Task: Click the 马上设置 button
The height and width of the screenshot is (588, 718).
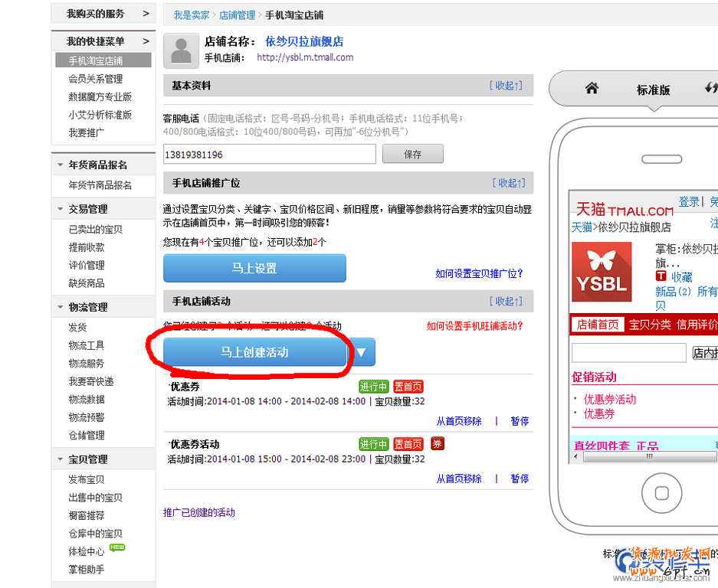Action: (x=254, y=268)
